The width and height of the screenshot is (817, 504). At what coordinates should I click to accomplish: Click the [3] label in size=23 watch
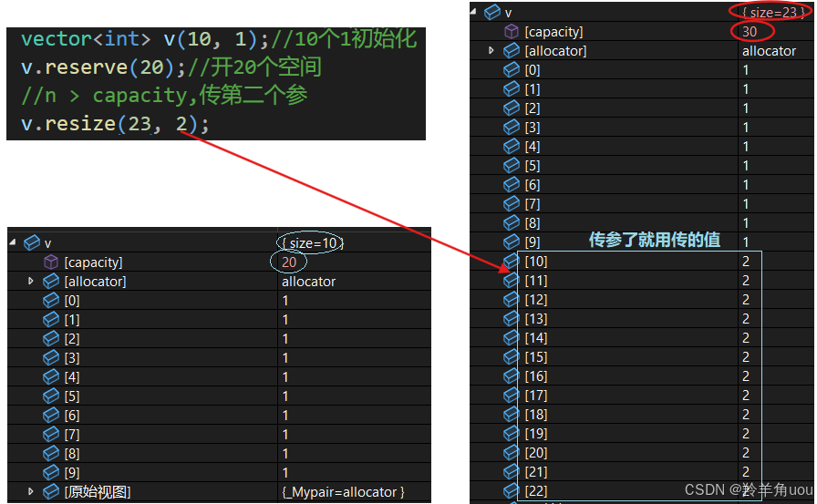point(533,128)
